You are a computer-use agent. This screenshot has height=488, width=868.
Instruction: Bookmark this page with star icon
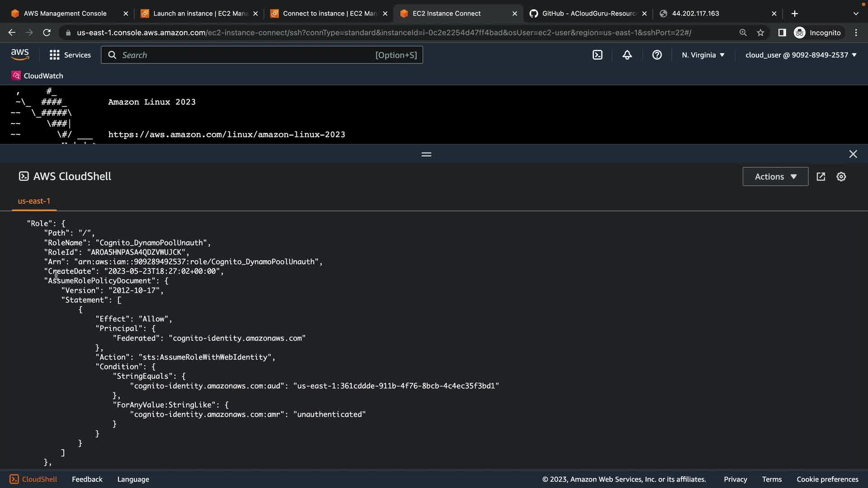pyautogui.click(x=760, y=33)
